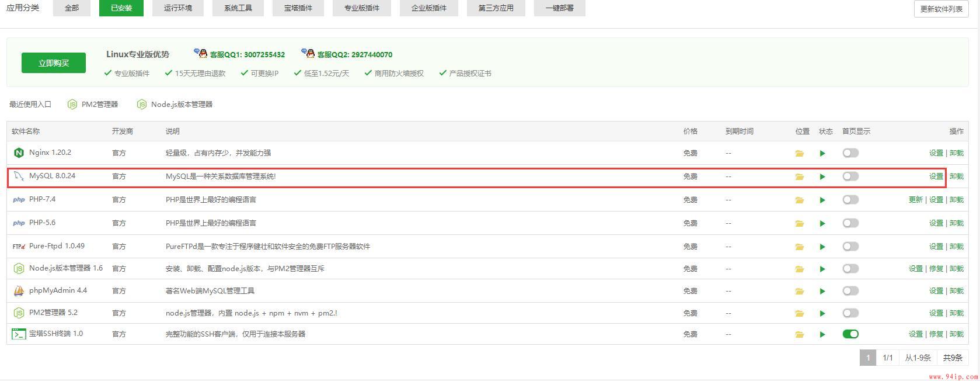Click 卸载 for Pure-Ftpd 1.0.49
980x381 pixels.
(x=957, y=247)
